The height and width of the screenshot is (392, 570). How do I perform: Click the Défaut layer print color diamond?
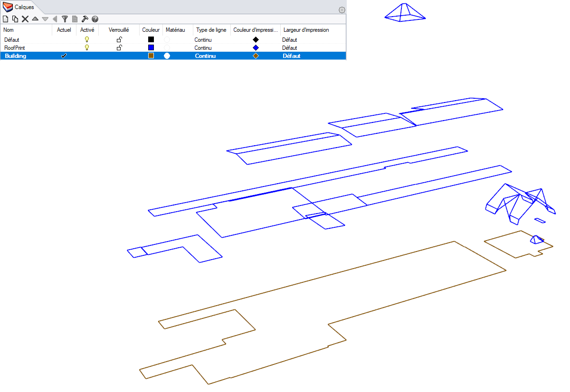pos(256,40)
